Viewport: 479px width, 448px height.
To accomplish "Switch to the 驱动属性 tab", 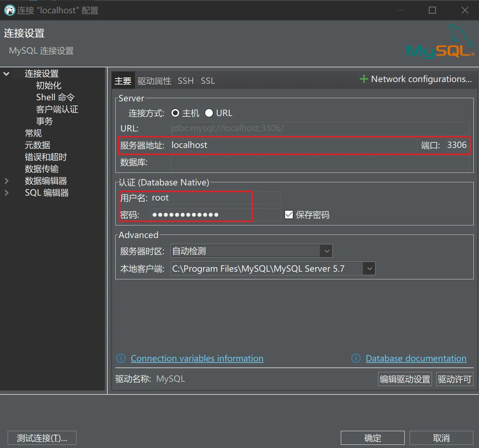I will [154, 81].
